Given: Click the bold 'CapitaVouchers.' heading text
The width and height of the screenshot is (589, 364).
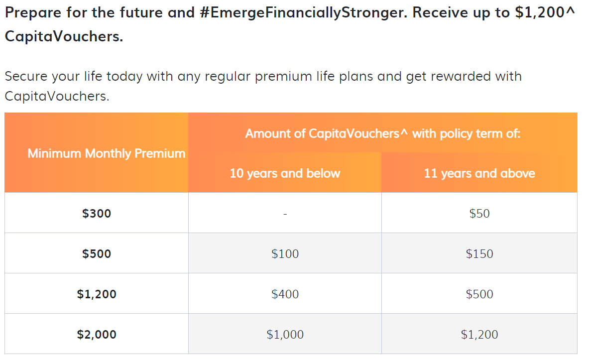Looking at the screenshot, I should pos(64,36).
